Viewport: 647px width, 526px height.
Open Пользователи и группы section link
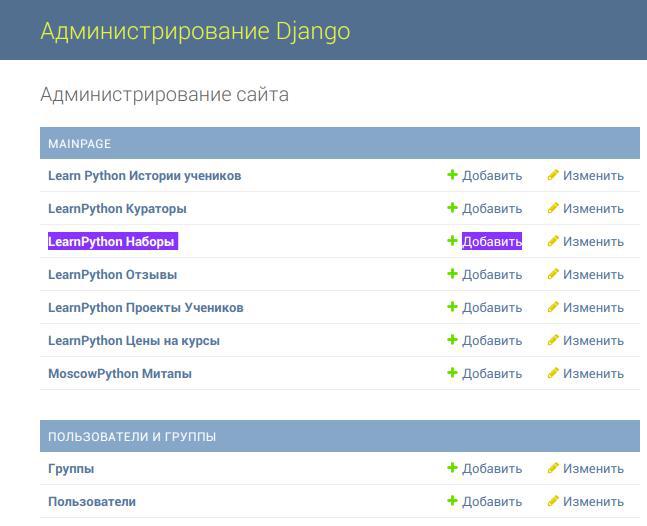(132, 436)
